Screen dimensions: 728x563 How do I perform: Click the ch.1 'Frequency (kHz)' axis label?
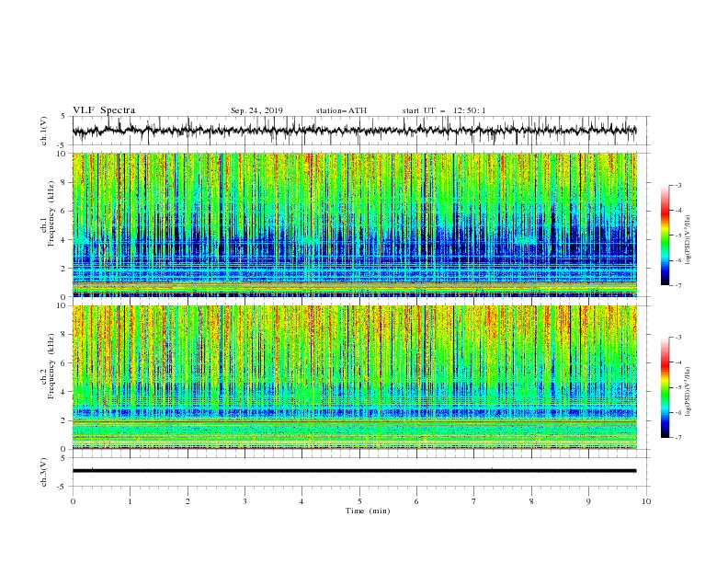coord(51,214)
